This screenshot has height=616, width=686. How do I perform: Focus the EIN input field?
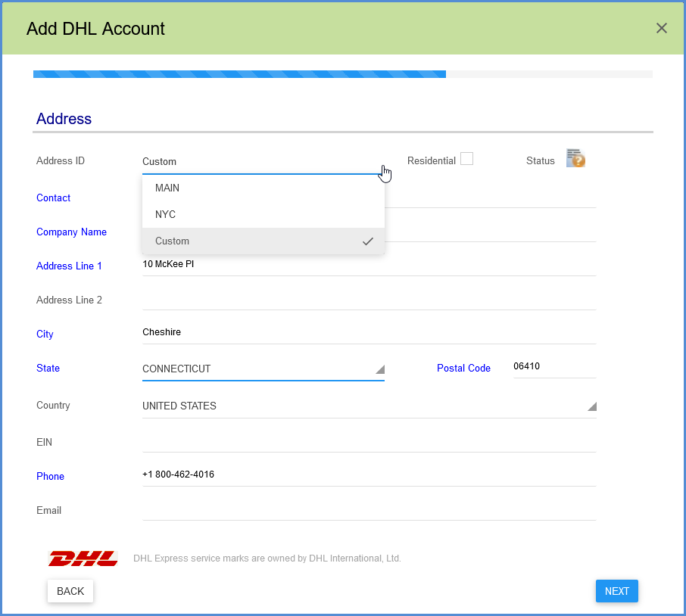point(370,441)
